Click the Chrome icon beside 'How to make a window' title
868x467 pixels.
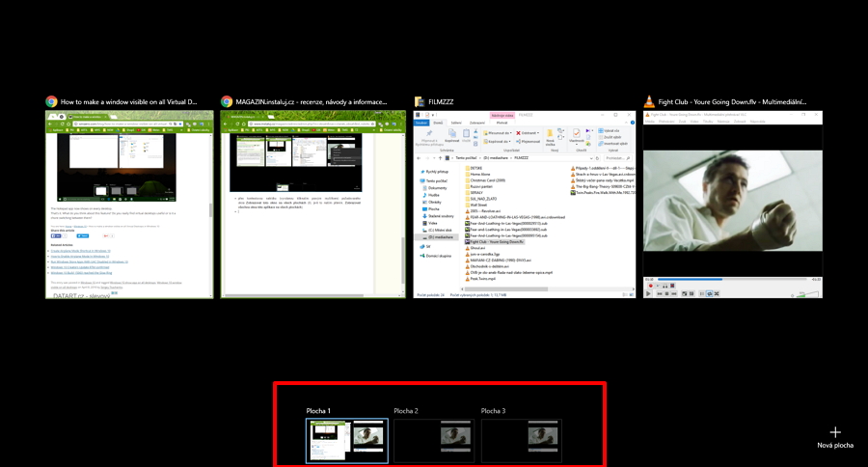51,101
